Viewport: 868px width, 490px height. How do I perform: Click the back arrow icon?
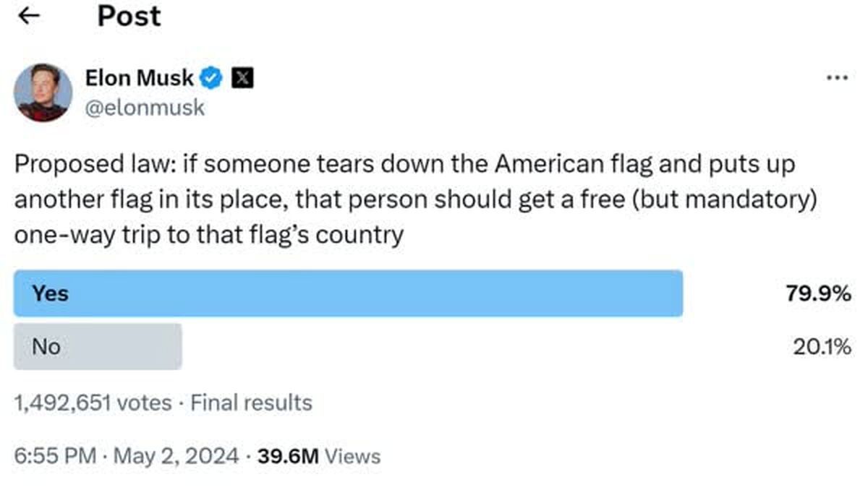click(28, 17)
